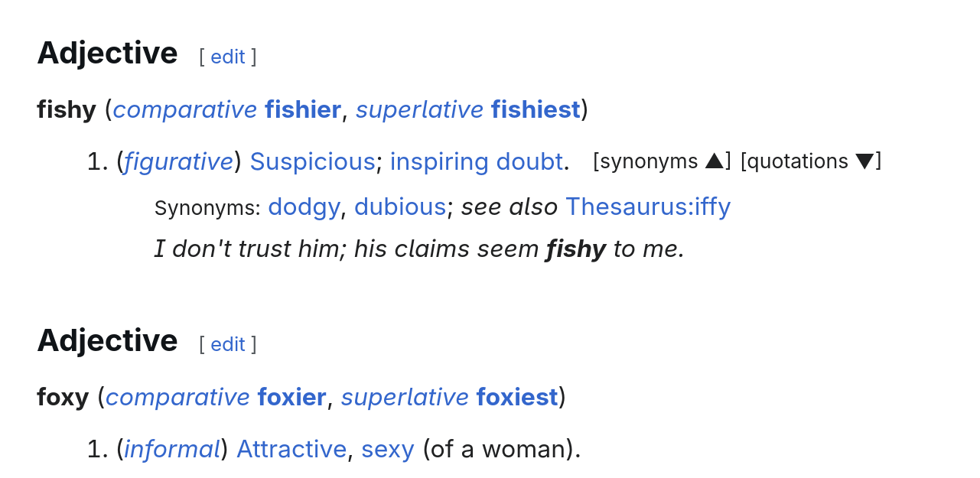Open the 'fishier' comparative link
This screenshot has width=980, height=478.
[x=302, y=109]
